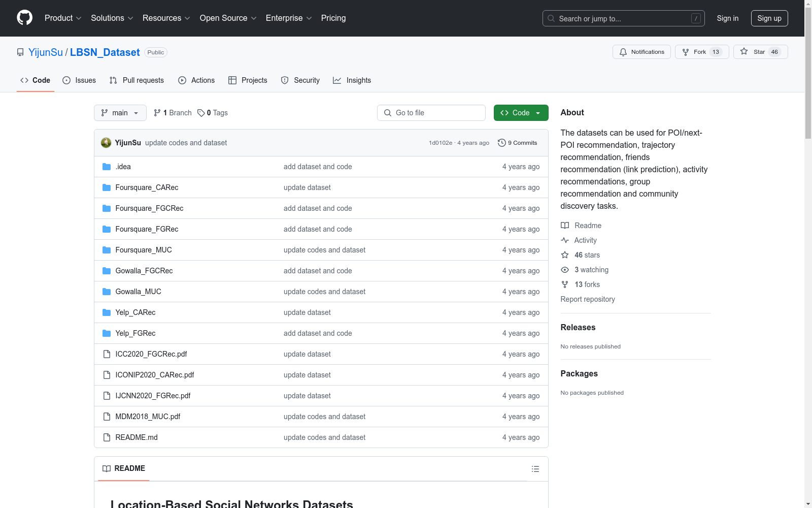Open ICONIP2020_CARec.pdf file
The image size is (812, 508).
(155, 375)
